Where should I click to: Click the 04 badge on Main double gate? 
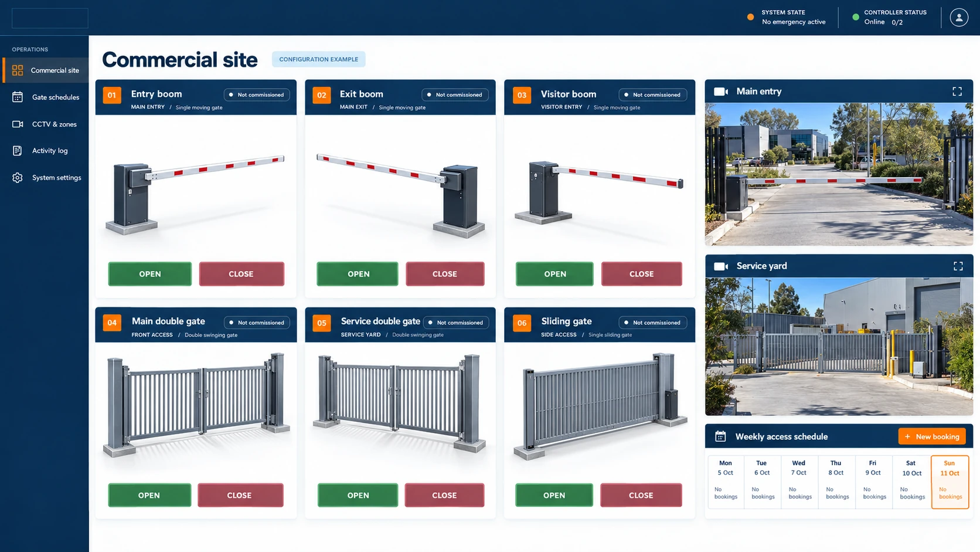click(112, 323)
